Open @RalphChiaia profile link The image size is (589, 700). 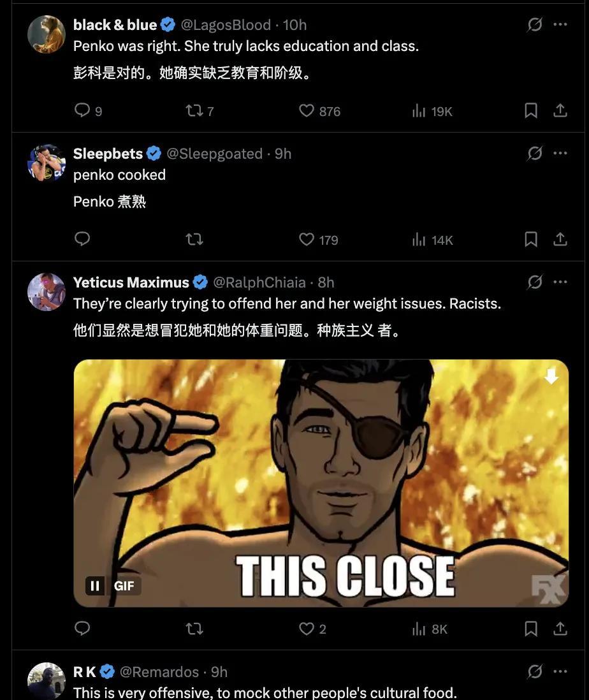click(259, 282)
